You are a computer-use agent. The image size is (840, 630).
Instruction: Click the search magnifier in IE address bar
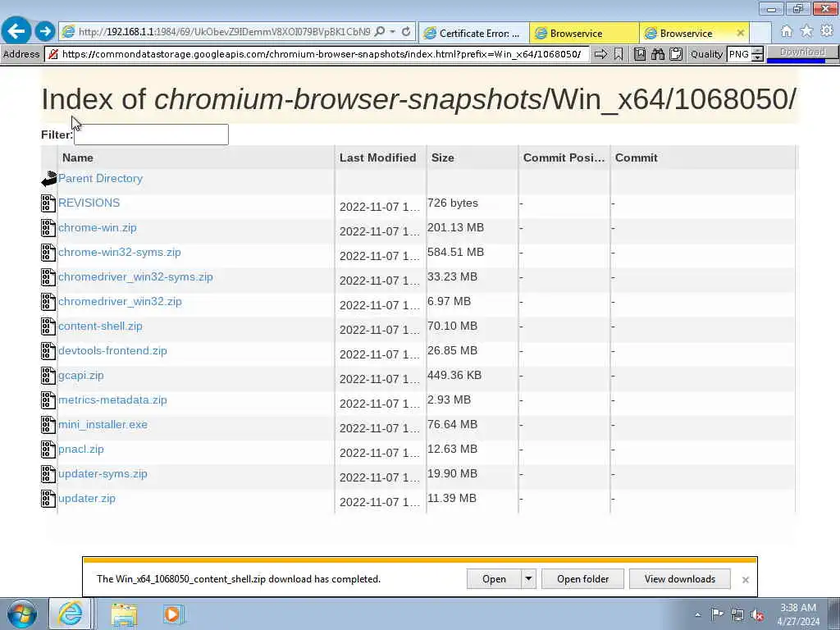coord(379,32)
